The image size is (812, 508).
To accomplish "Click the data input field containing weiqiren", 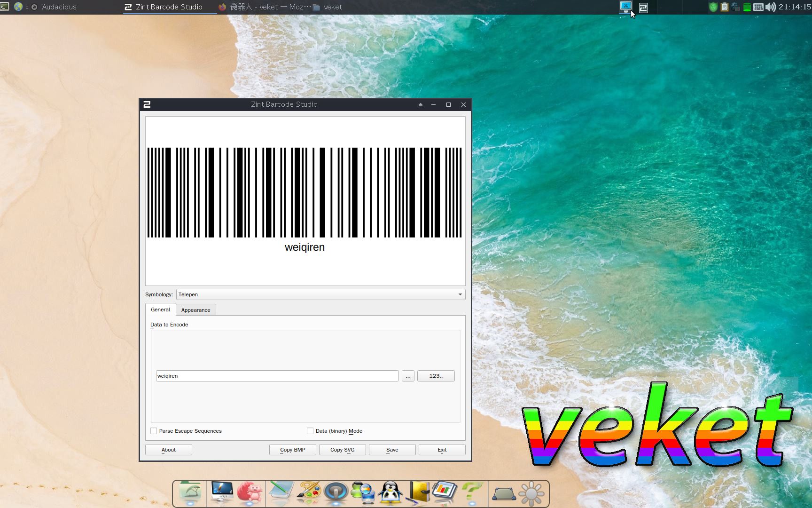I will tap(277, 376).
